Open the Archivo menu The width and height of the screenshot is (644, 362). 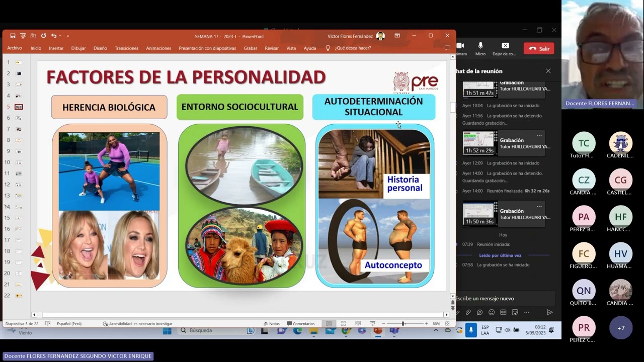click(15, 48)
